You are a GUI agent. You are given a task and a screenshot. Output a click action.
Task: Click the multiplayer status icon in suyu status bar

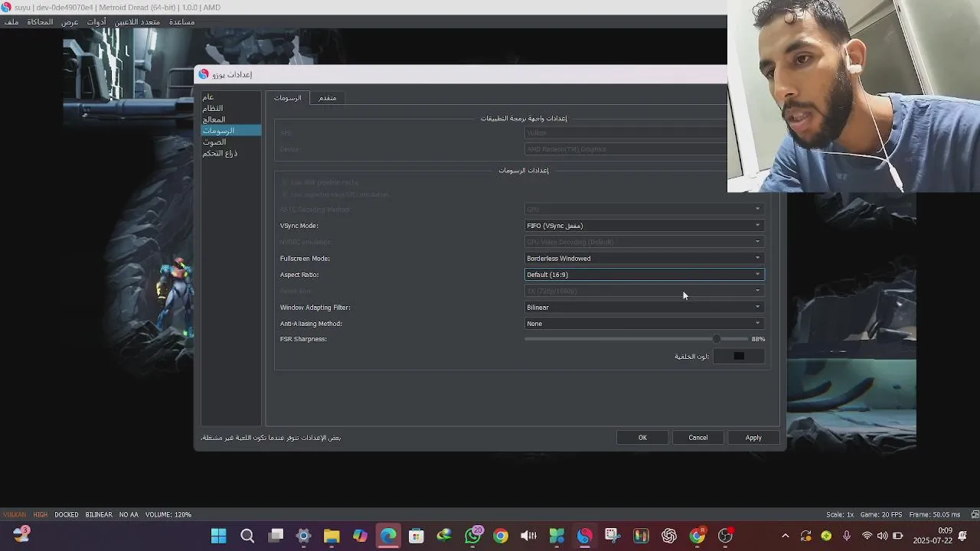point(975,514)
